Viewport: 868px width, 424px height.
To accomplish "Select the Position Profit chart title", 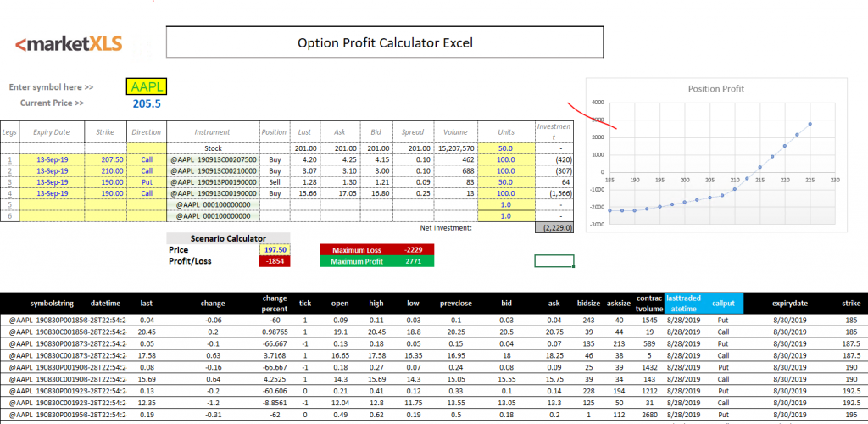I will (x=715, y=88).
